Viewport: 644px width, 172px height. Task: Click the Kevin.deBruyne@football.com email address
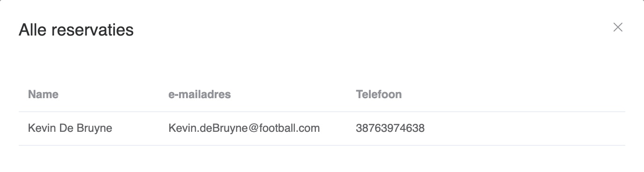(244, 128)
